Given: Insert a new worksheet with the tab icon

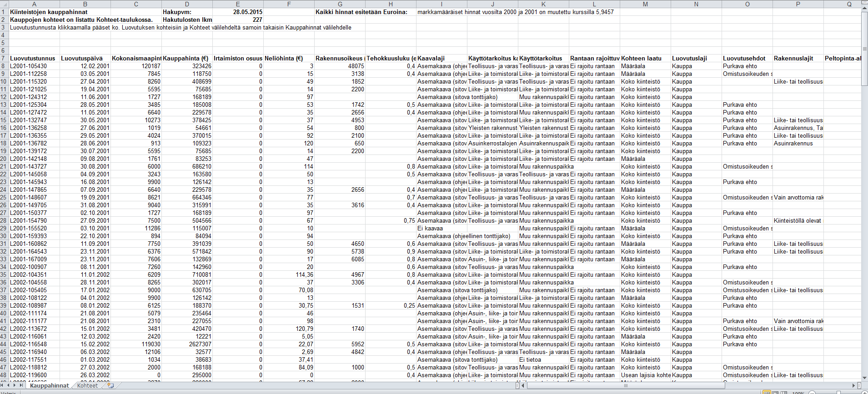Looking at the screenshot, I should point(110,385).
